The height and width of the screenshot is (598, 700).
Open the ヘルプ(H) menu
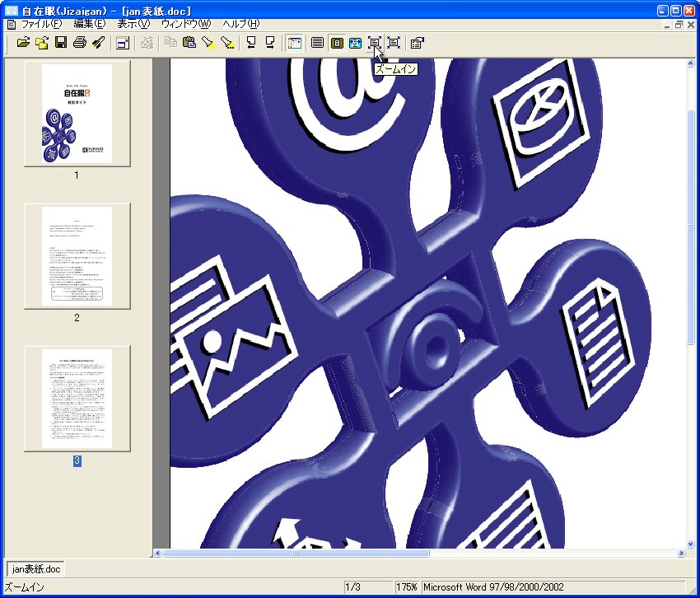[241, 24]
